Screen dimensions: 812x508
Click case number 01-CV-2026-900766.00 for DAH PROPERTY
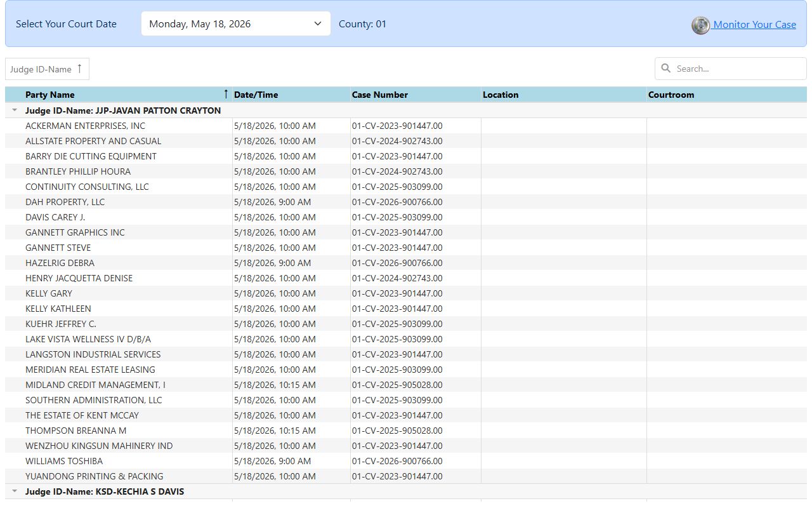397,202
